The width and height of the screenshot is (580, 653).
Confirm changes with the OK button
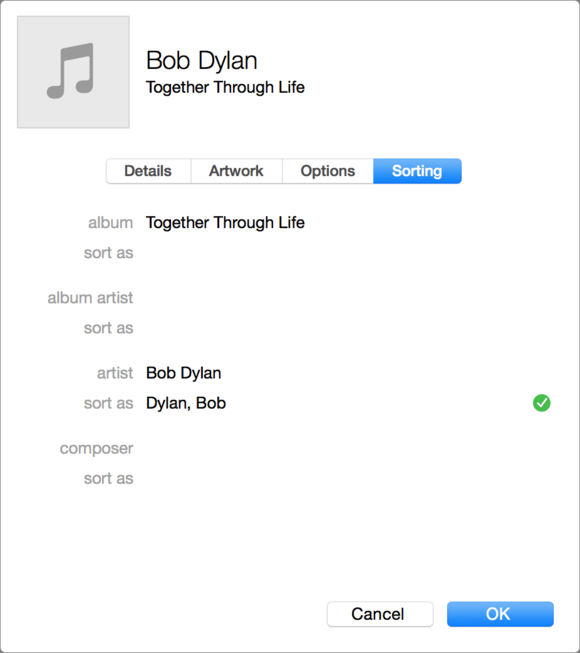(500, 614)
